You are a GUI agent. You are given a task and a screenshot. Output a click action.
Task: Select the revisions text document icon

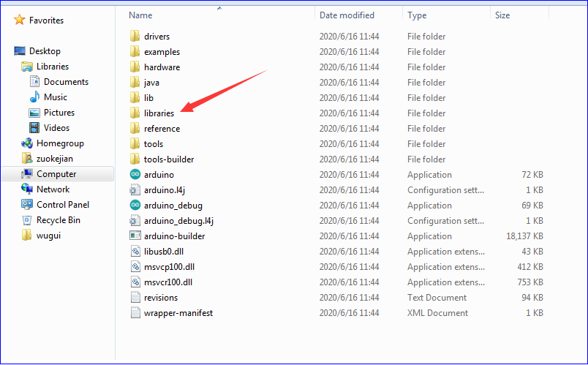coord(135,298)
